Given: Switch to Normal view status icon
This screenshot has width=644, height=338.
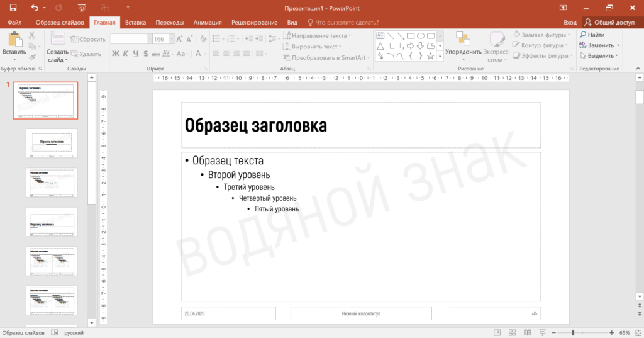Looking at the screenshot, I should pyautogui.click(x=497, y=333).
